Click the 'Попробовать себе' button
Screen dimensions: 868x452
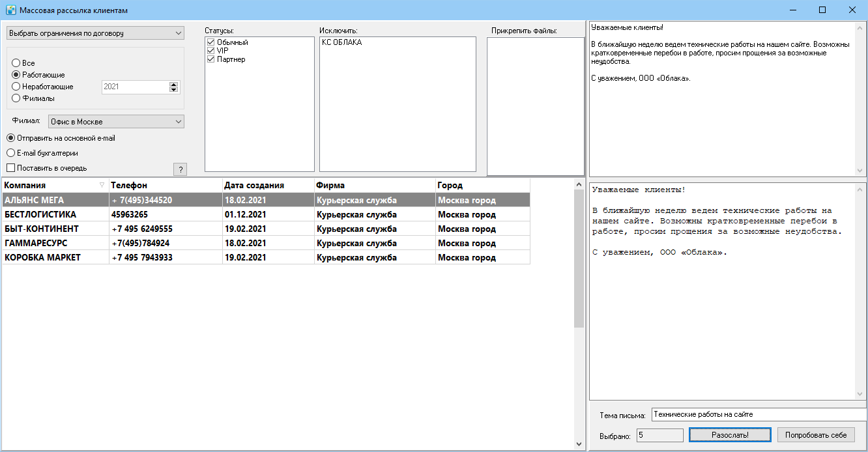(x=816, y=435)
